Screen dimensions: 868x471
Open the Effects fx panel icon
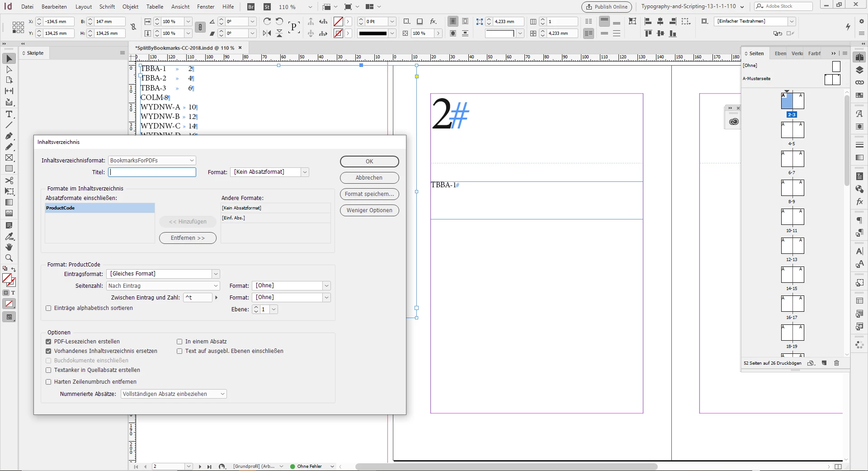pos(859,201)
